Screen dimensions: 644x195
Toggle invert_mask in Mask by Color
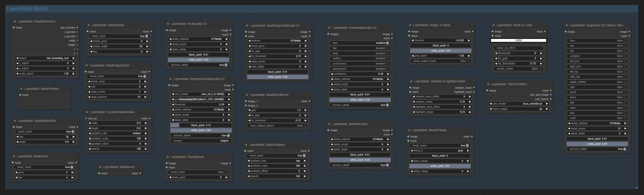click(x=519, y=69)
